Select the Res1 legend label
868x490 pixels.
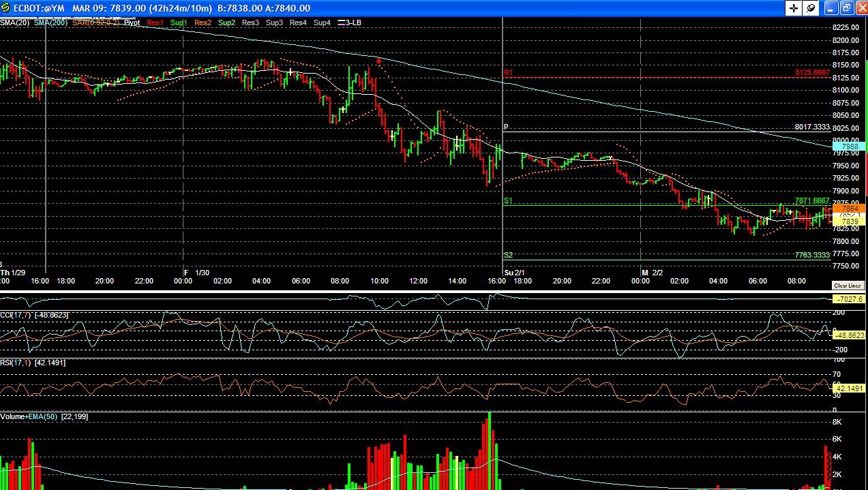point(155,22)
